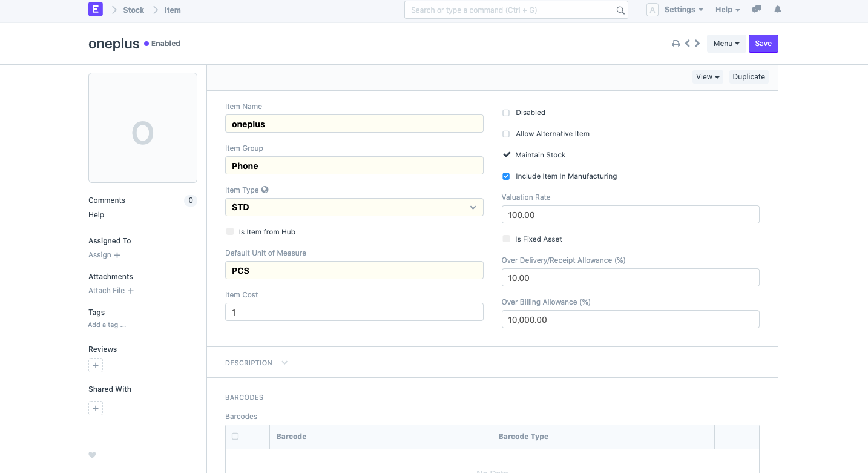Image resolution: width=868 pixels, height=473 pixels.
Task: Click the Duplicate button
Action: pos(749,77)
